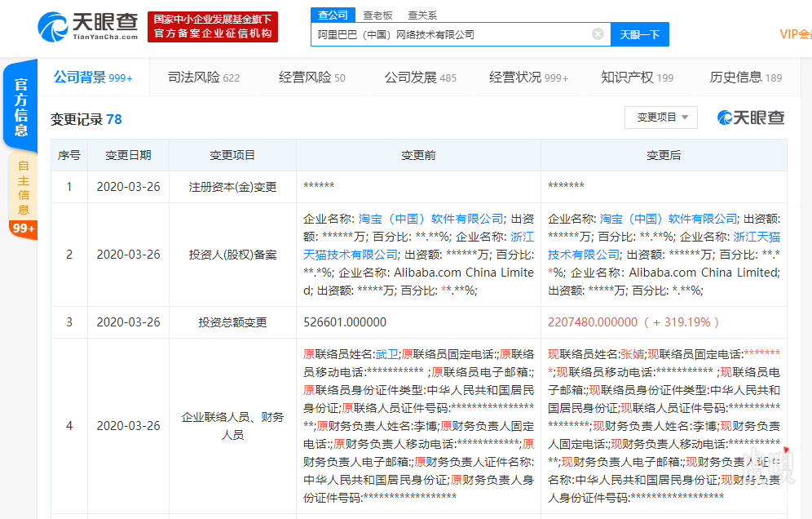
Task: Click the VIP会员 link at top right
Action: coord(795,34)
